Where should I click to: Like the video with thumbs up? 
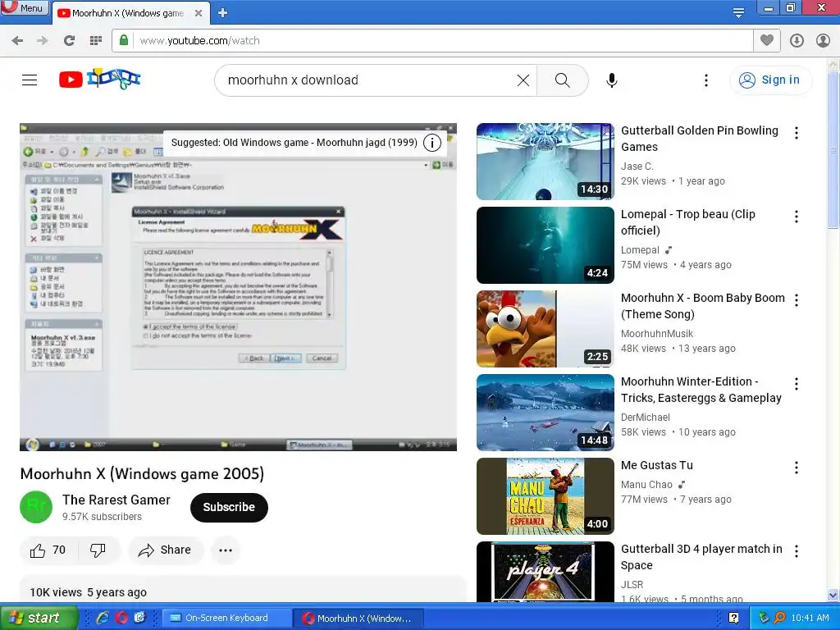pyautogui.click(x=48, y=550)
